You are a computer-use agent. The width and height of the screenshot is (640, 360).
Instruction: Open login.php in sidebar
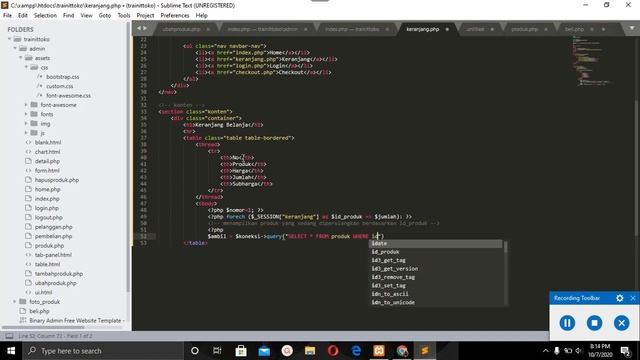(x=47, y=208)
